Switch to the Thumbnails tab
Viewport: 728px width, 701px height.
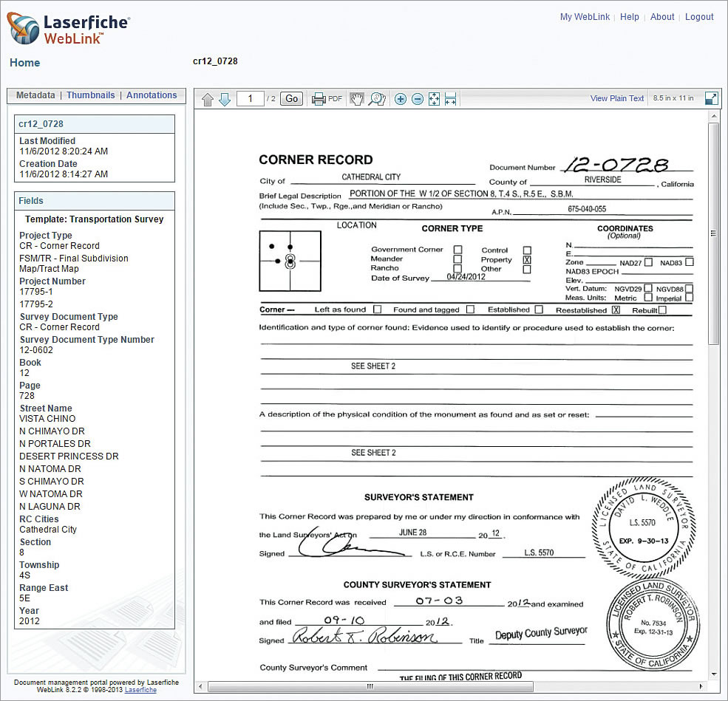(x=90, y=95)
